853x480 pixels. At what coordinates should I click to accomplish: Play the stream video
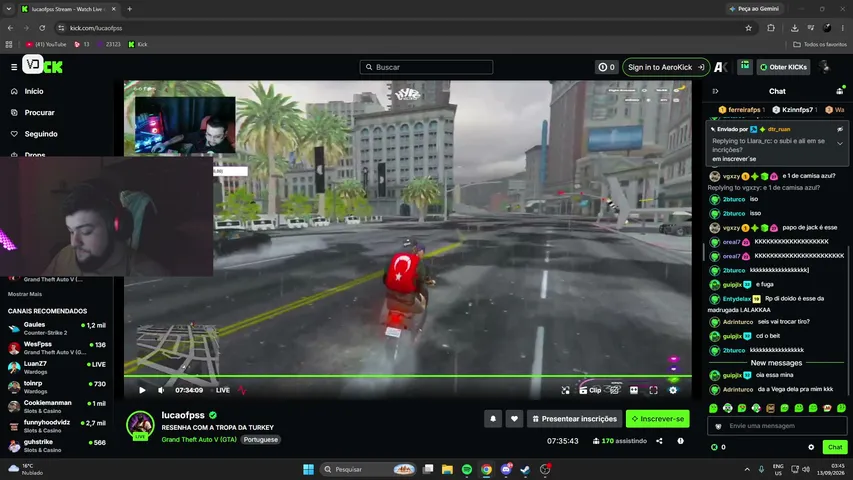(x=142, y=390)
